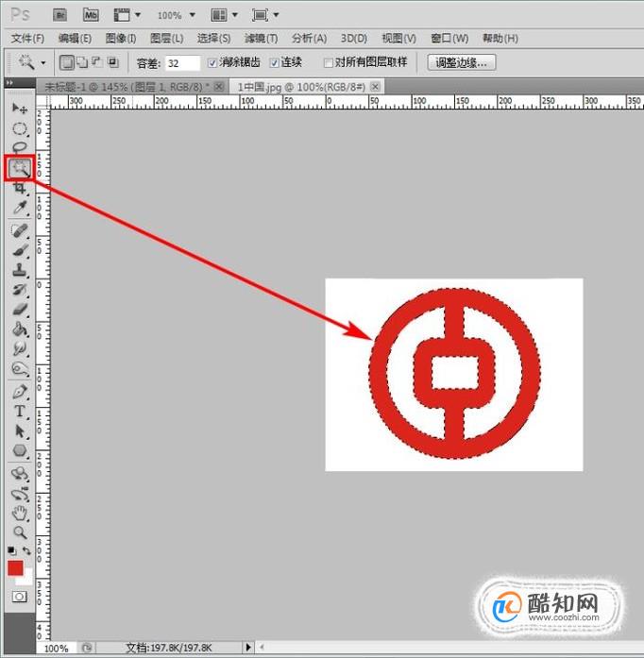Launch Adobe Bridge from top bar

coord(60,15)
